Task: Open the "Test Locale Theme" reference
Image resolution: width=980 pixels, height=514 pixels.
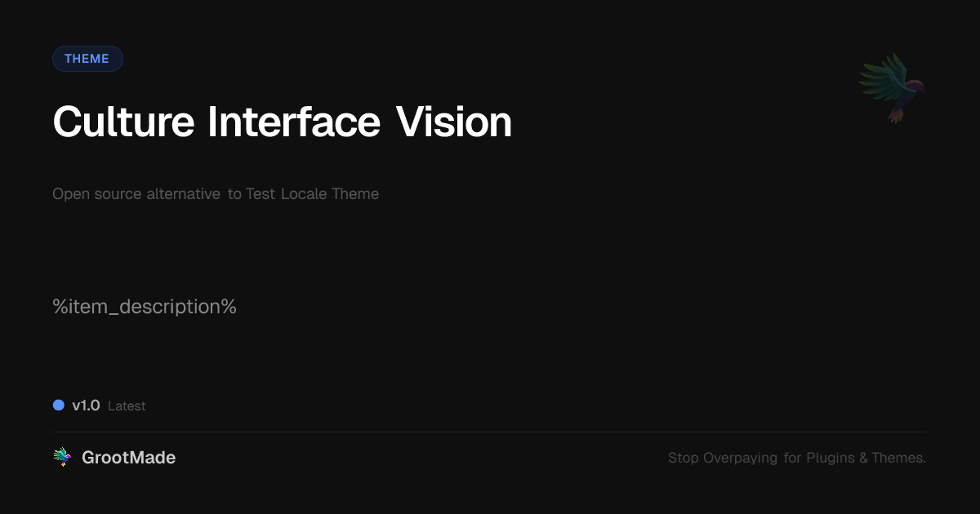Action: click(x=312, y=194)
